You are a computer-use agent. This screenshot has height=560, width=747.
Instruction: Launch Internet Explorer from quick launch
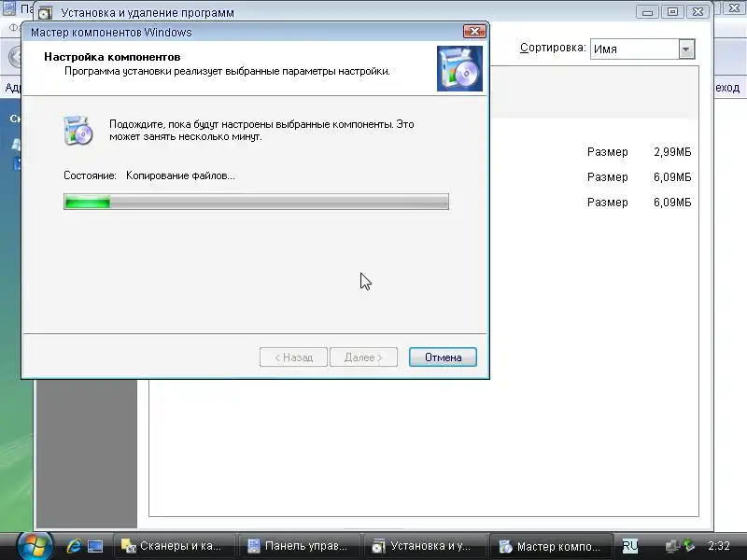click(x=74, y=546)
